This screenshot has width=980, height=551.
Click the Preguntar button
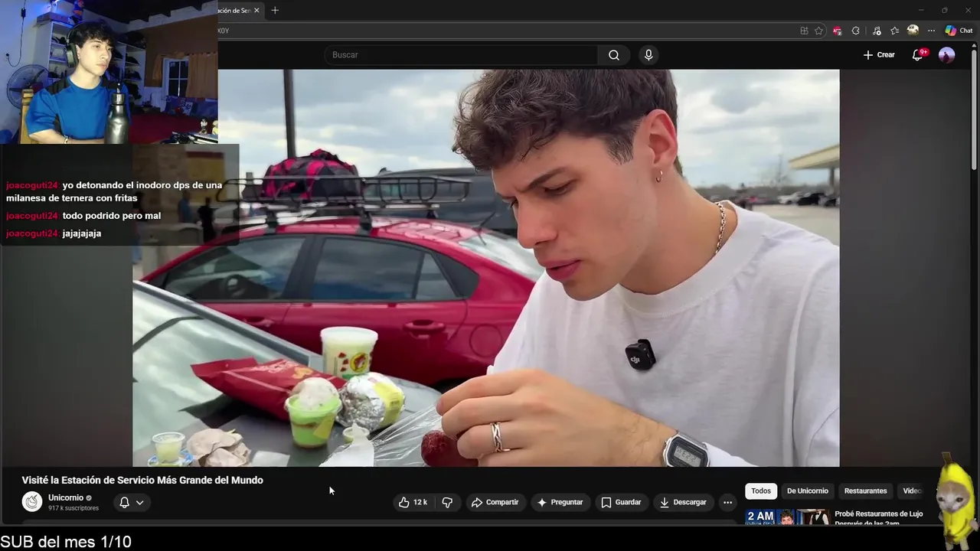pyautogui.click(x=560, y=502)
